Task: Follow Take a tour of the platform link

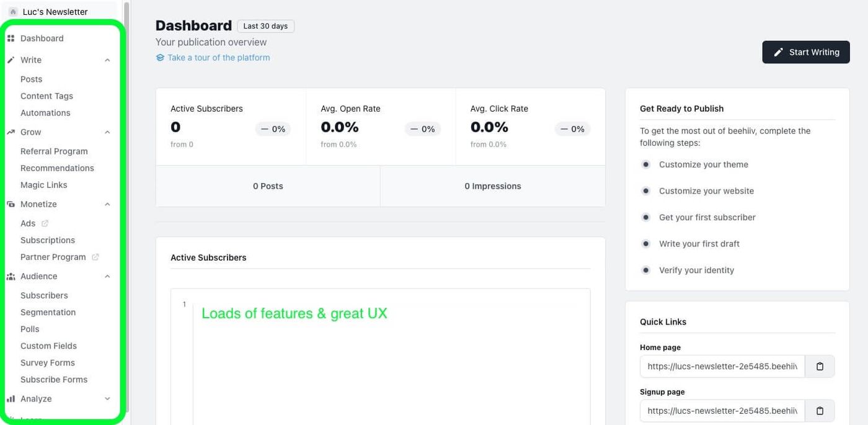Action: tap(218, 58)
